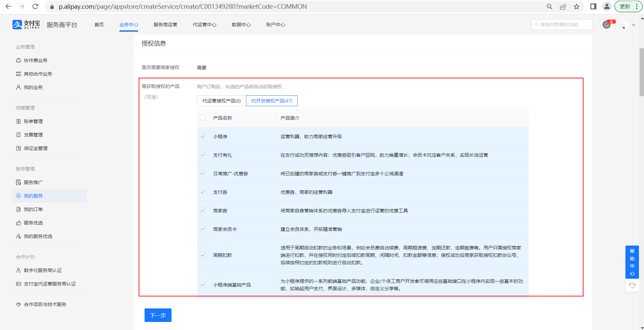
Task: Click the icon beside 数字化服务商认证
Action: [19, 270]
